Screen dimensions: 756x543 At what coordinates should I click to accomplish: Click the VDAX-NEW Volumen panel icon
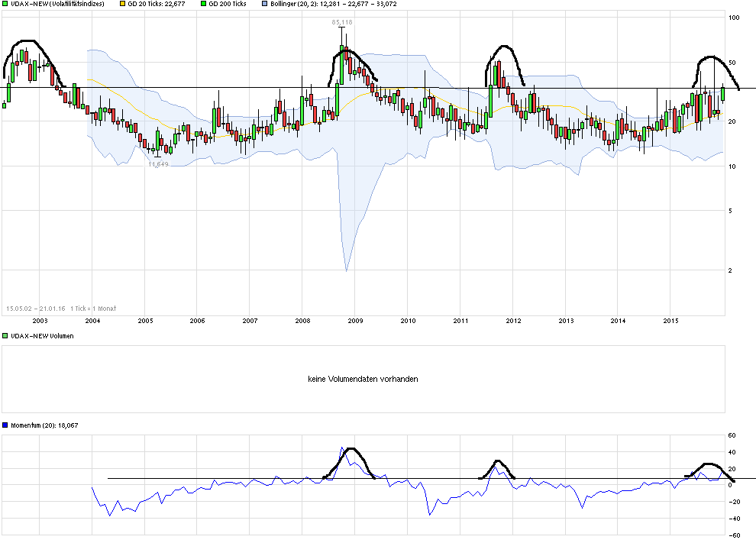(5, 336)
